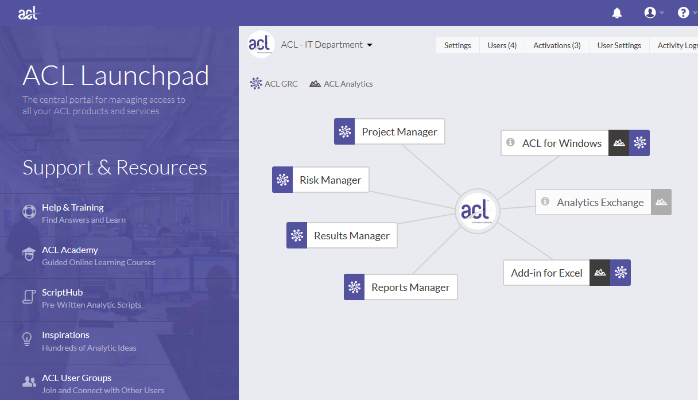Launch Project Manager

click(399, 131)
